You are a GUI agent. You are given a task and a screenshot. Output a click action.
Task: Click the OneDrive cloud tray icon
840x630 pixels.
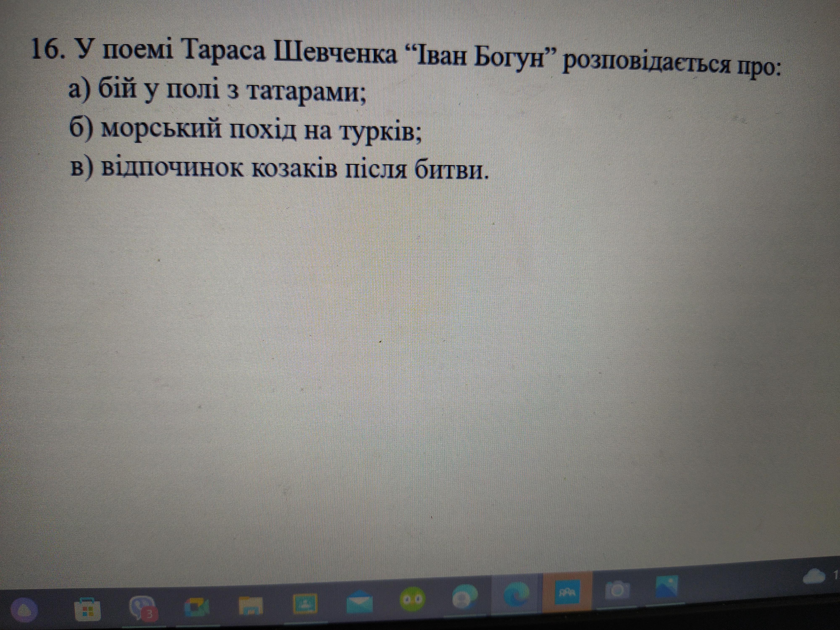click(814, 576)
